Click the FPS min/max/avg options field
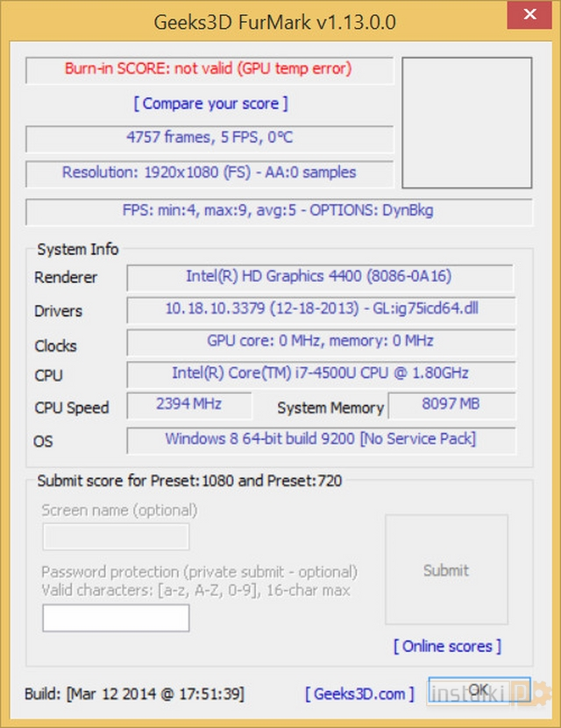 [x=279, y=211]
